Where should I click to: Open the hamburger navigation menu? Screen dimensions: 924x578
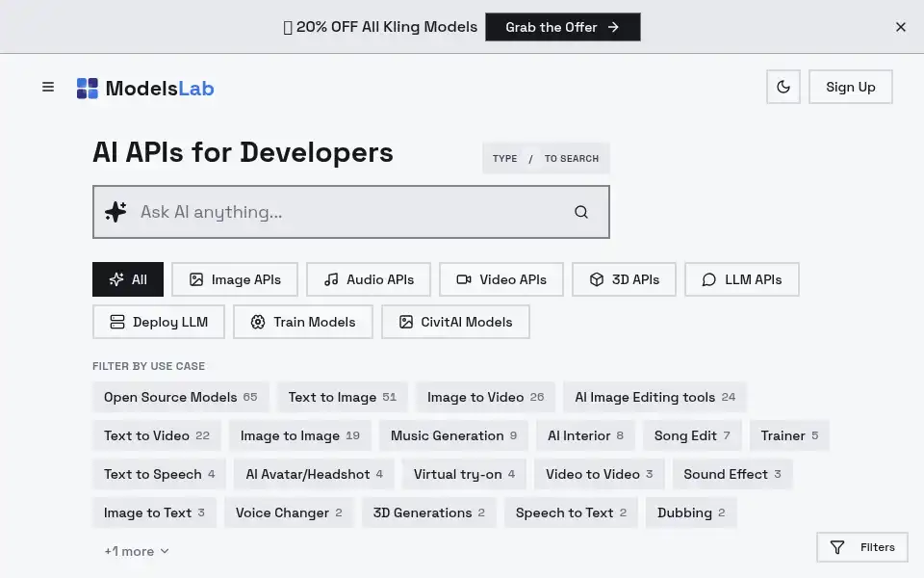pos(48,88)
